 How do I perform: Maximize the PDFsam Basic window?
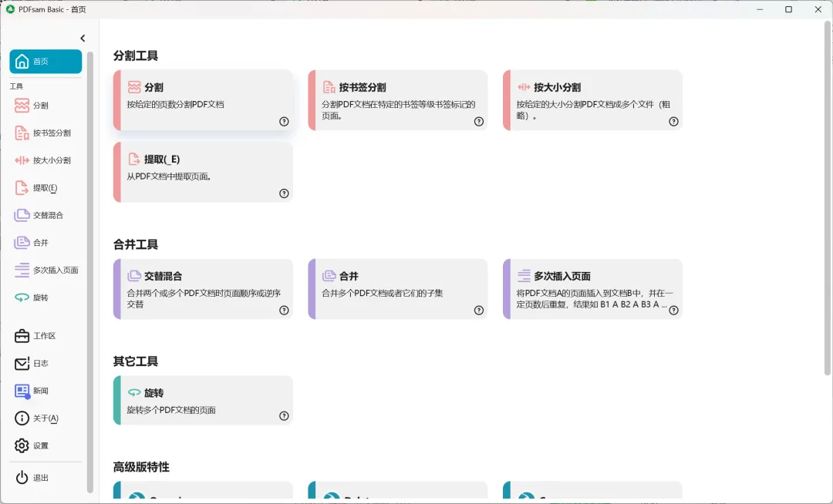[789, 9]
